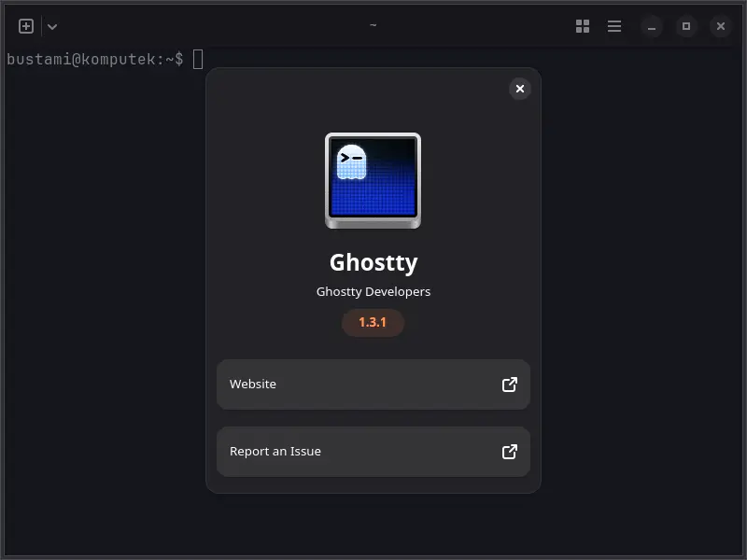This screenshot has height=560, width=747.
Task: Click the Ghostty app logo image
Action: pyautogui.click(x=373, y=180)
